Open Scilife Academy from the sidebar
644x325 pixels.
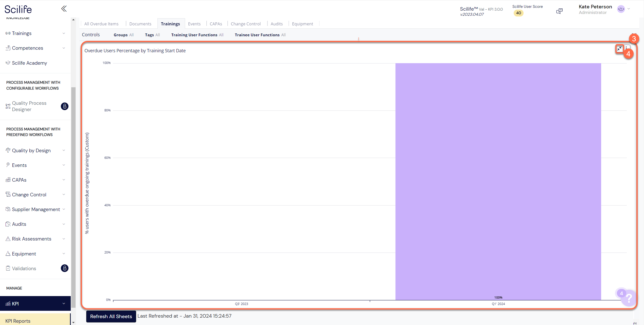(x=29, y=63)
